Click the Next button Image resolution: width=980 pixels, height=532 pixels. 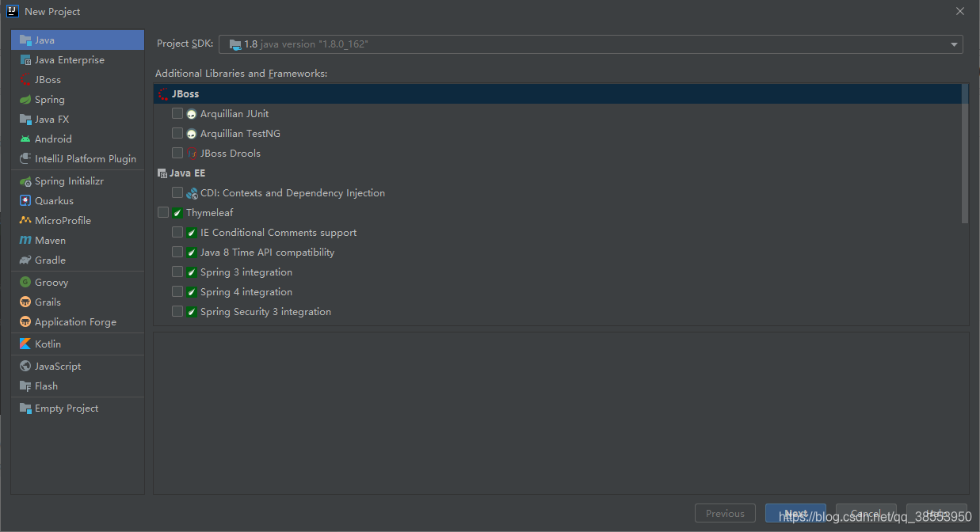795,514
